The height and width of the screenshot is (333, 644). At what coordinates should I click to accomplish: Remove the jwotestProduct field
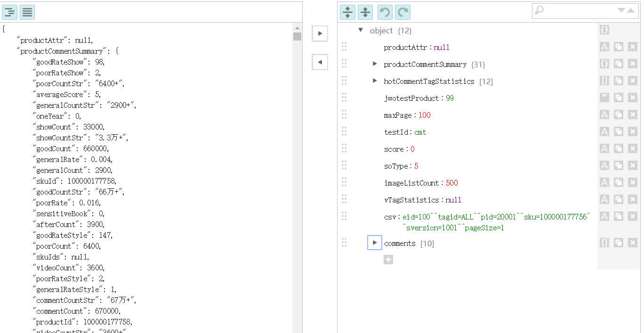click(633, 97)
